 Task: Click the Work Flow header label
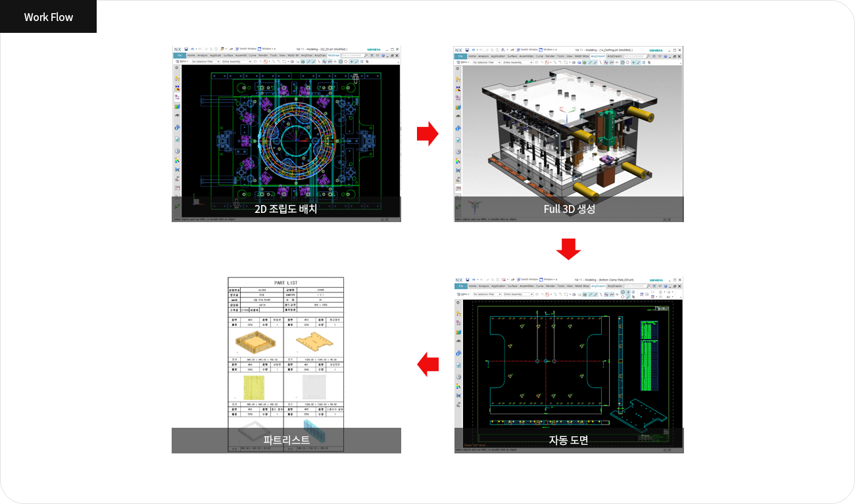click(x=49, y=17)
